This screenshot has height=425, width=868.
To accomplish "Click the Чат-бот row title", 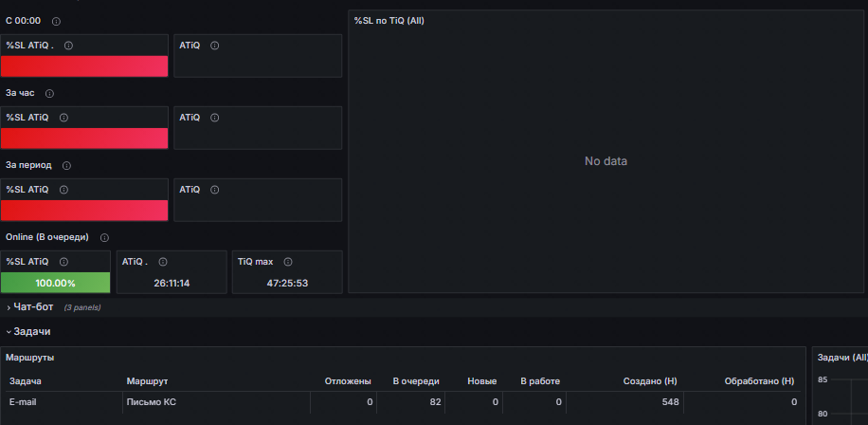I will click(x=33, y=307).
